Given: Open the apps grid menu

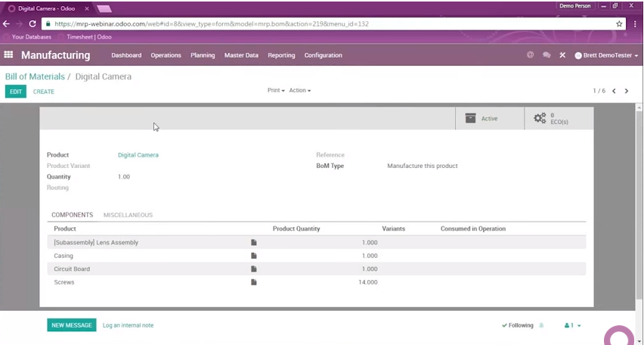Looking at the screenshot, I should (x=9, y=55).
